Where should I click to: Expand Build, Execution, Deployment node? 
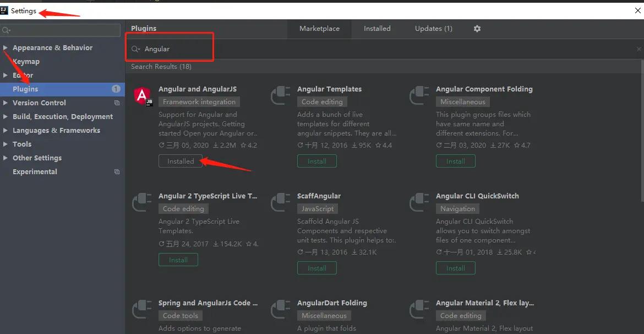[x=6, y=117]
